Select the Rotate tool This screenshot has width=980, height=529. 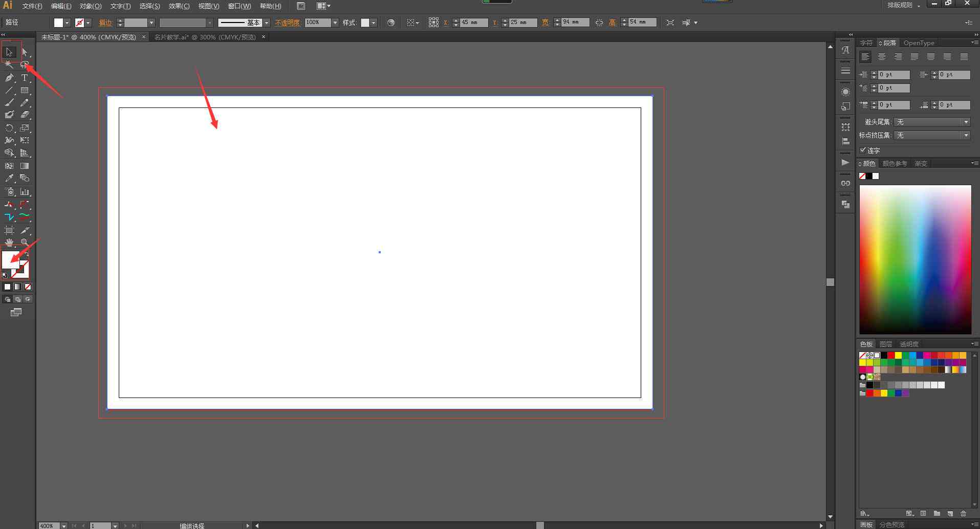(x=9, y=128)
